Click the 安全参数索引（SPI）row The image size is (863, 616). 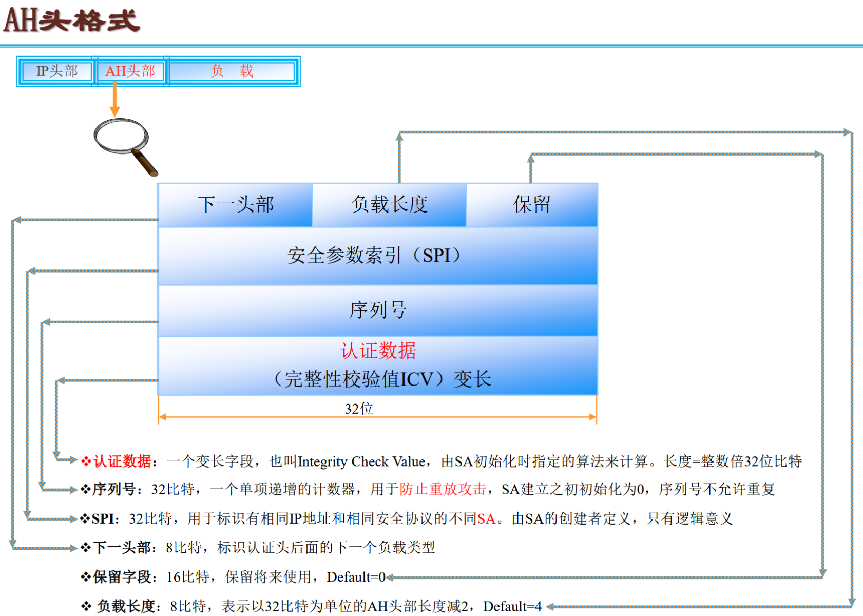377,256
